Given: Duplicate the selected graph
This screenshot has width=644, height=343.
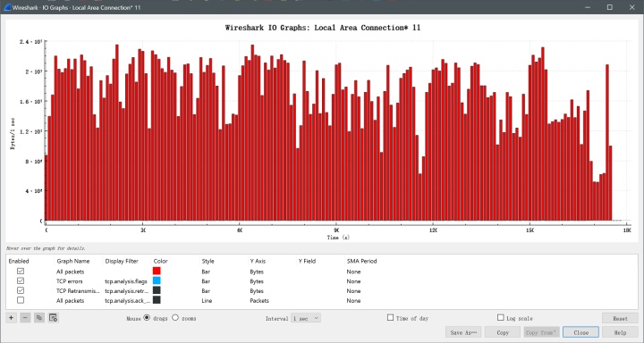Looking at the screenshot, I should 39,318.
